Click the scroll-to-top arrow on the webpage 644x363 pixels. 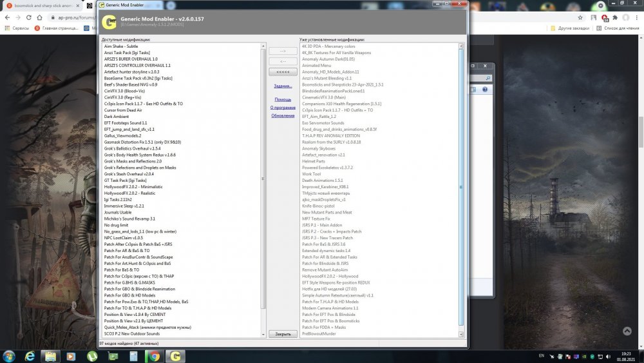coord(627,331)
